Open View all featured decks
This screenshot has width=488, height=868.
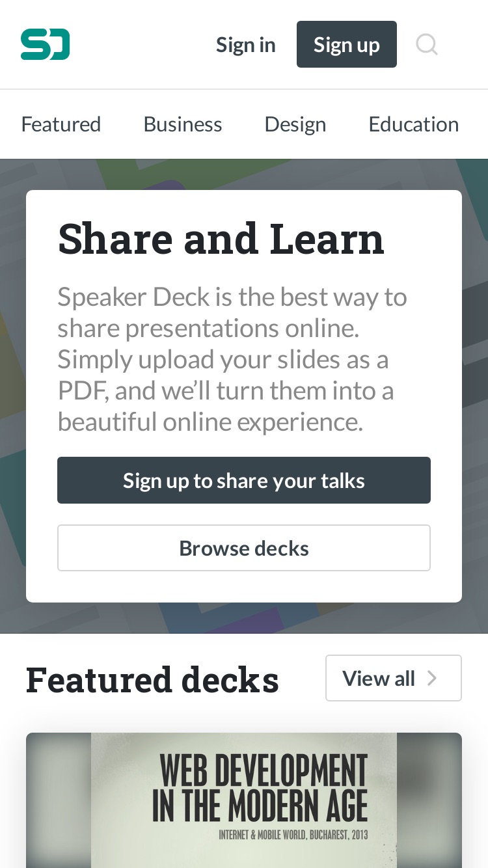(394, 678)
